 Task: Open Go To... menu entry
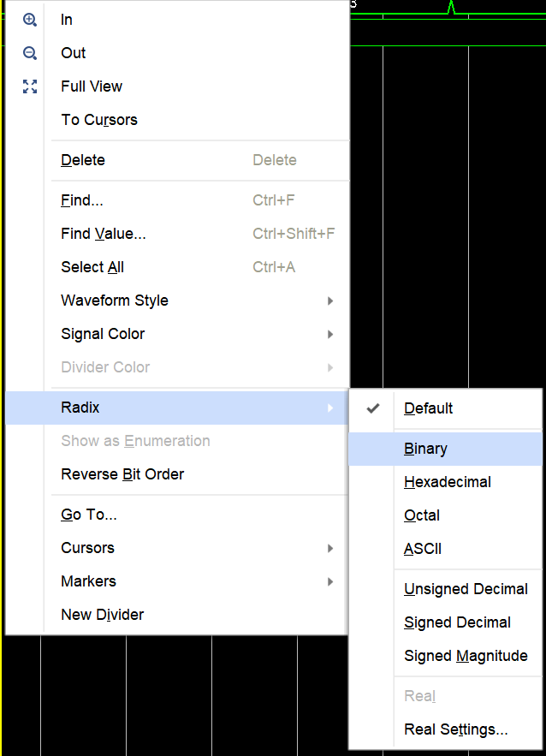(89, 515)
